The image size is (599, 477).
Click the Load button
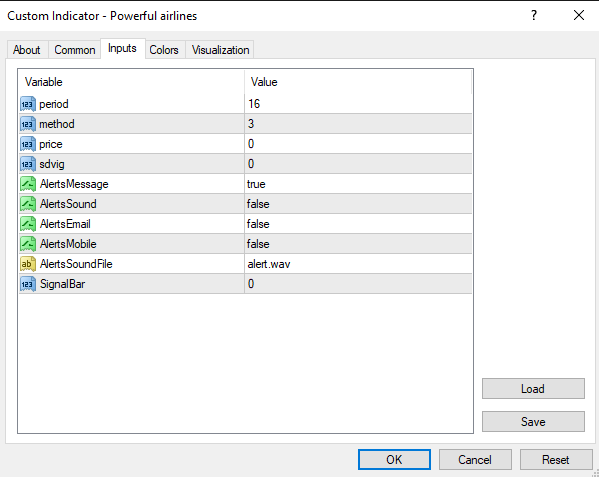(x=533, y=389)
